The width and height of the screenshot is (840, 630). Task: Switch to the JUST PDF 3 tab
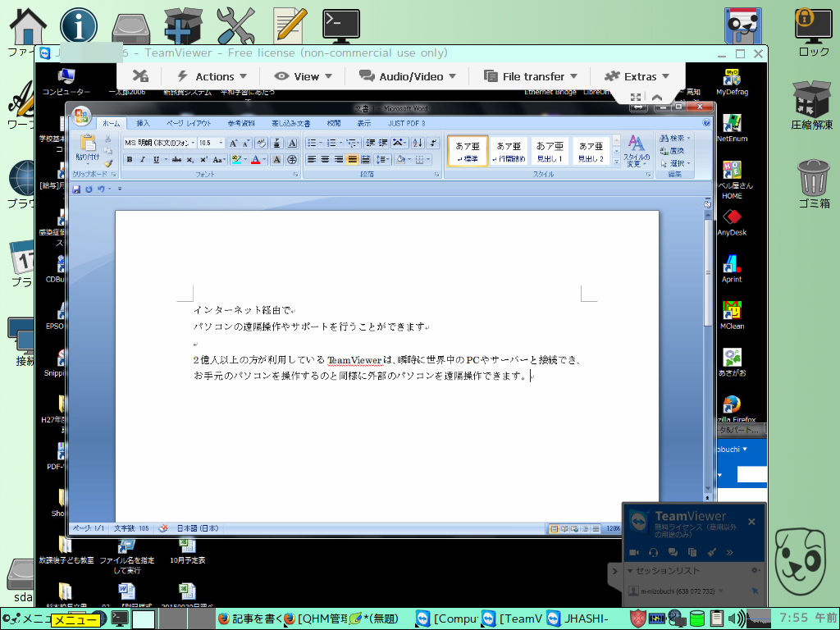point(407,123)
